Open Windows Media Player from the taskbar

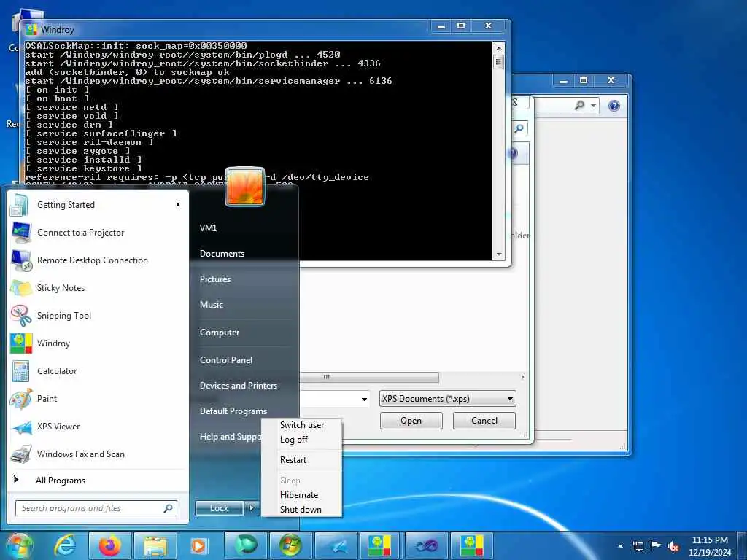tap(198, 545)
